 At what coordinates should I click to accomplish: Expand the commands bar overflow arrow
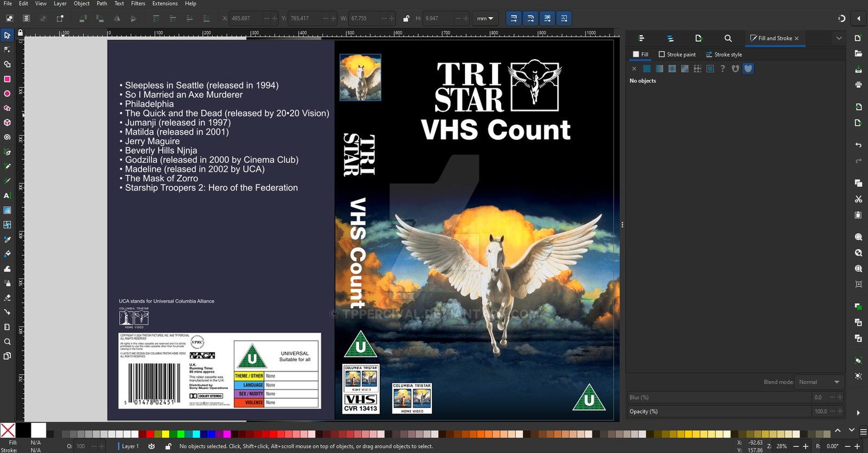point(858,413)
